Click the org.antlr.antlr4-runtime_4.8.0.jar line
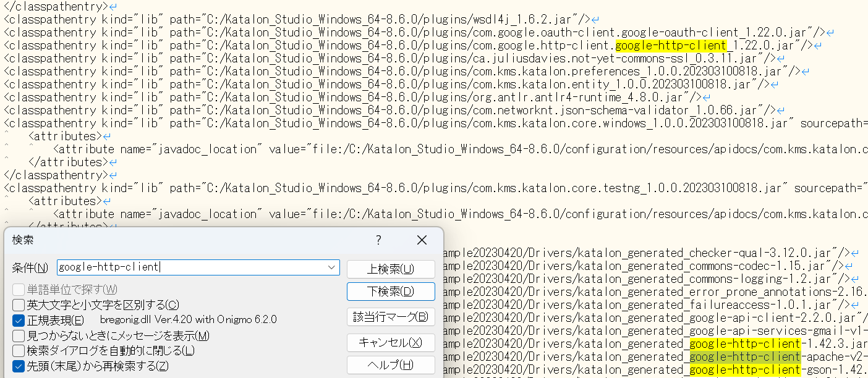 point(357,97)
